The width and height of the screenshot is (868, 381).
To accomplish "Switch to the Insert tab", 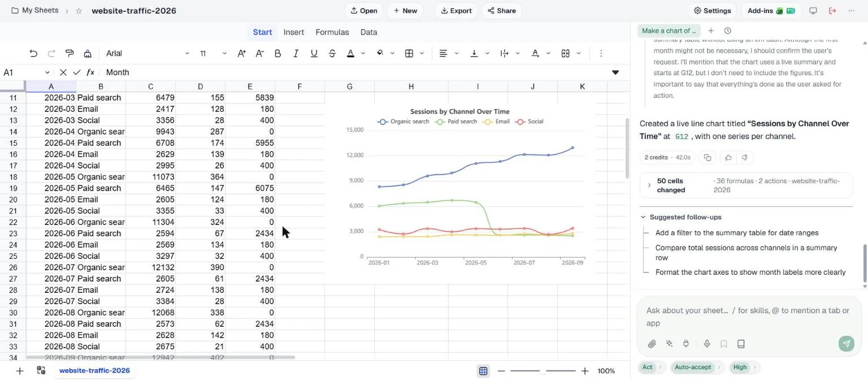I will pyautogui.click(x=294, y=32).
